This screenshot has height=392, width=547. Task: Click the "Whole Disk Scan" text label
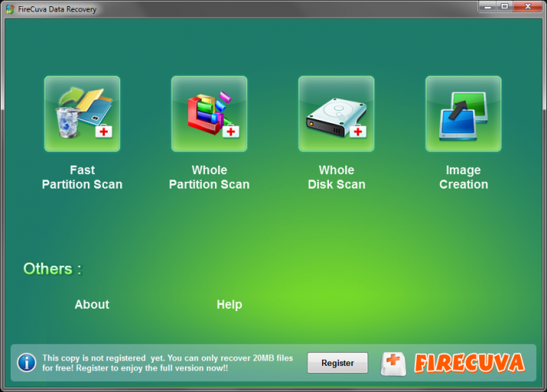[337, 177]
